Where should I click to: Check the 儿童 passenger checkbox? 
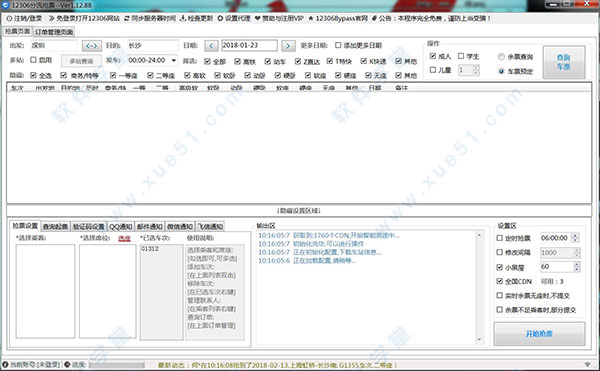pos(433,70)
